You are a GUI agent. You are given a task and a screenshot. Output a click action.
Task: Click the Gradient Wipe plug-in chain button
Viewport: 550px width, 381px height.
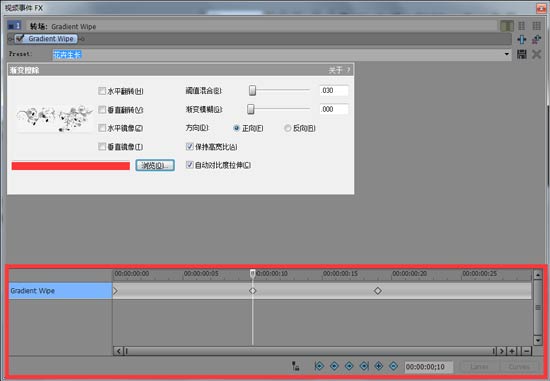(47, 39)
